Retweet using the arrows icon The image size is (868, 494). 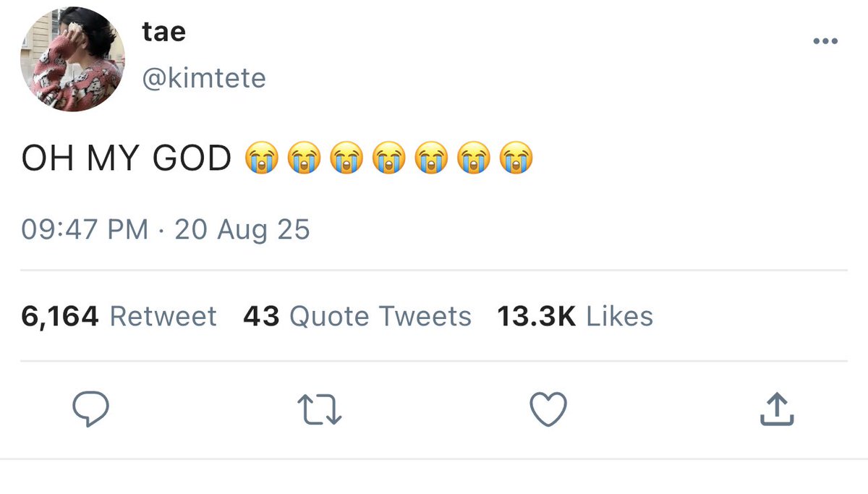point(320,410)
